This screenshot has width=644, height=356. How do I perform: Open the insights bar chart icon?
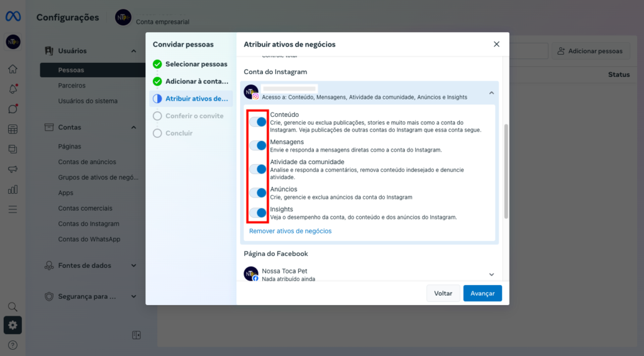[13, 189]
